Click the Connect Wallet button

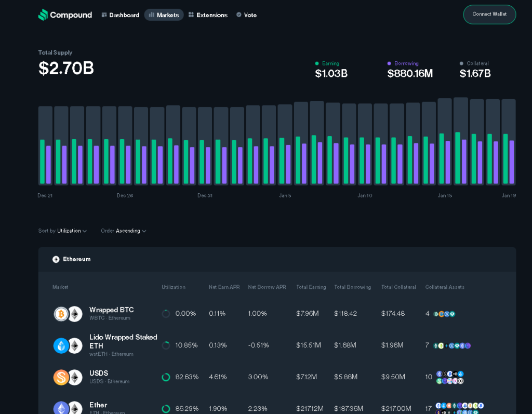(x=489, y=14)
